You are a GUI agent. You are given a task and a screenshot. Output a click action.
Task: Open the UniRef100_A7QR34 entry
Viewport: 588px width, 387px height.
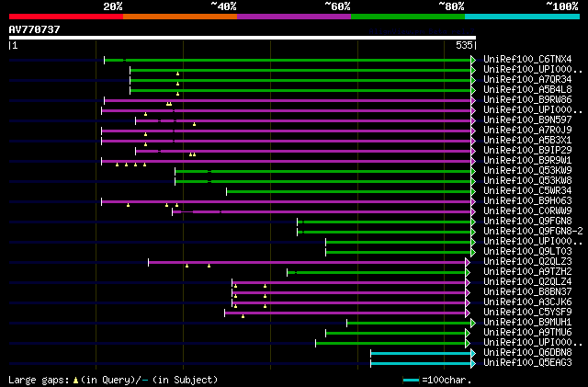pyautogui.click(x=527, y=80)
